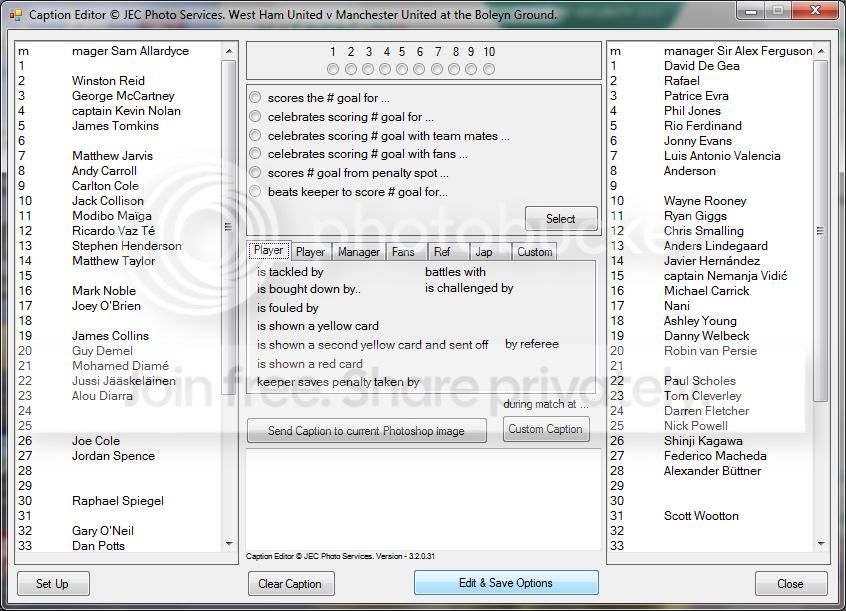Viewport: 846px width, 611px height.
Task: Click the Clear Caption button
Action: click(x=290, y=584)
